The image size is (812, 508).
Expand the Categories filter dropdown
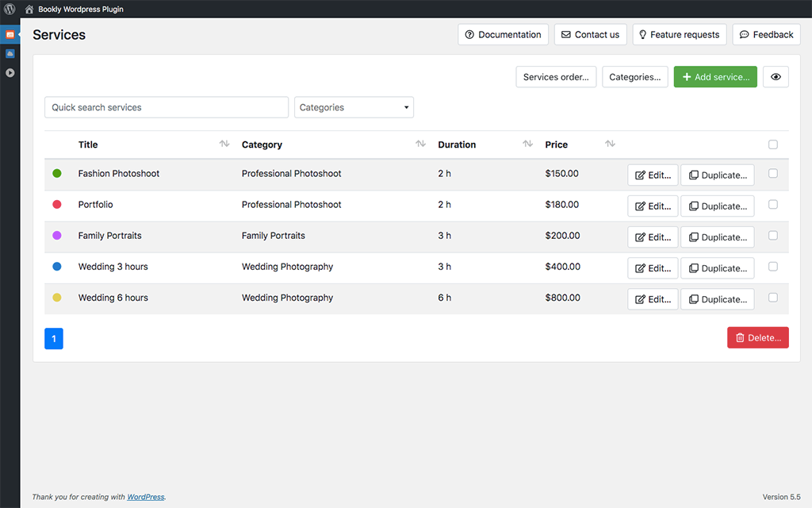[354, 107]
